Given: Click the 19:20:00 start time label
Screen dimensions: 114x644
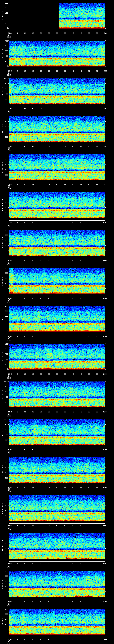Looking at the screenshot, I should 9,639.
